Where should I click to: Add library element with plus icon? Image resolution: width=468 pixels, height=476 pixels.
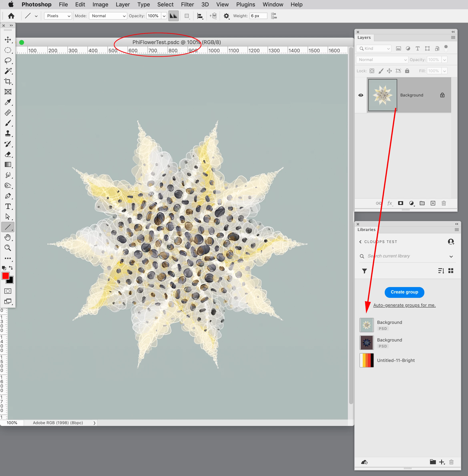click(442, 462)
